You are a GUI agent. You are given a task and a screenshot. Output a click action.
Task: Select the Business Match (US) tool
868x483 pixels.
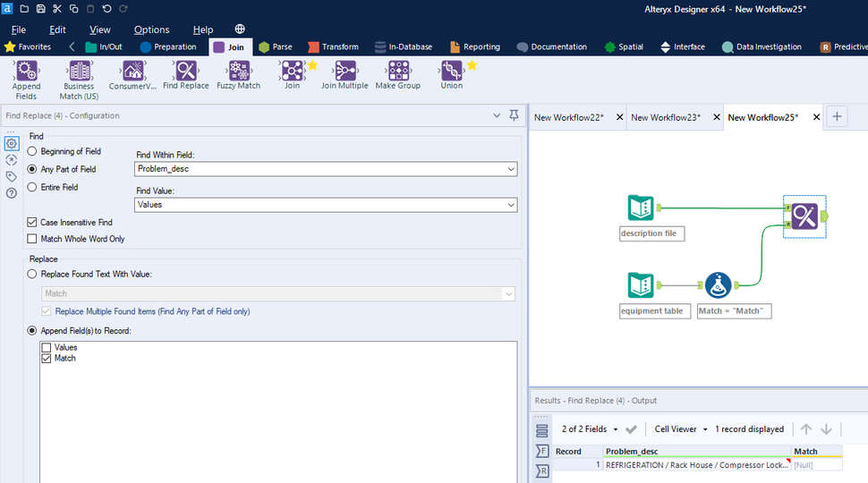click(79, 80)
